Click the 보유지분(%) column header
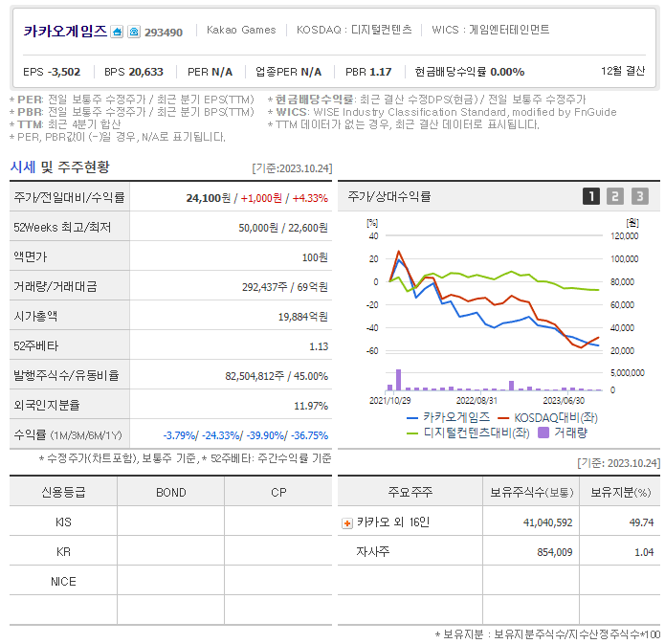The image size is (665, 644). click(621, 492)
